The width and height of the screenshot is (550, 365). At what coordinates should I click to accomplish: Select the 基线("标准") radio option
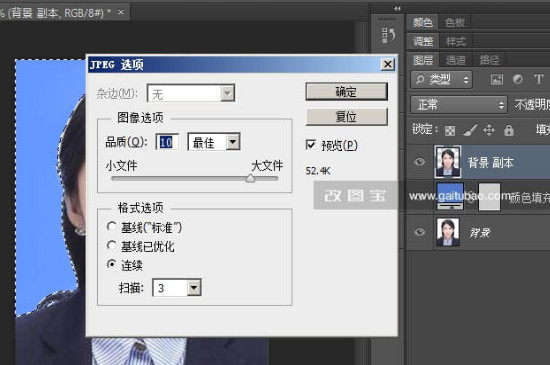112,227
